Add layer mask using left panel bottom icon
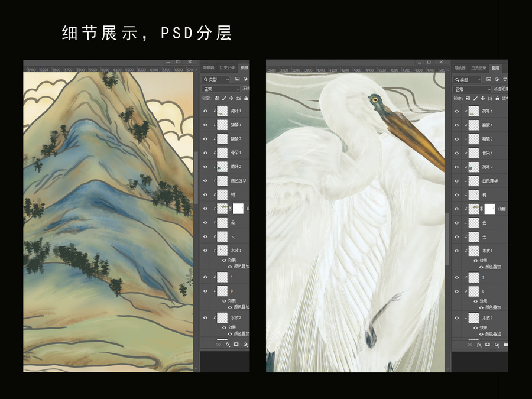This screenshot has width=532, height=399. [x=236, y=345]
